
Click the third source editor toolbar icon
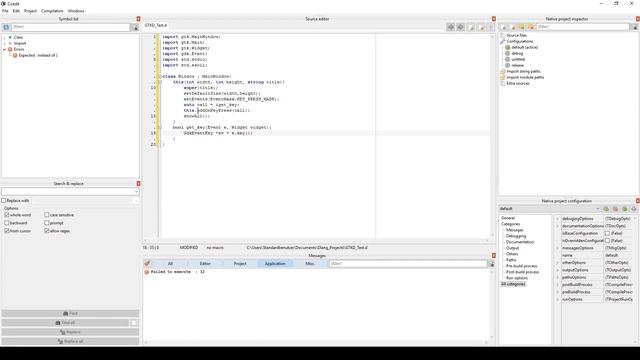point(471,27)
